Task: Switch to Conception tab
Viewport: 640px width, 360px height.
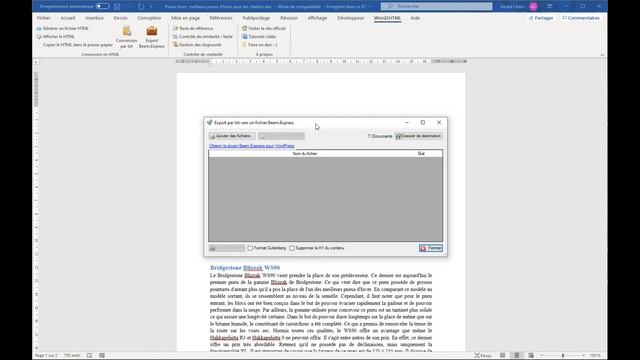Action: (x=149, y=18)
